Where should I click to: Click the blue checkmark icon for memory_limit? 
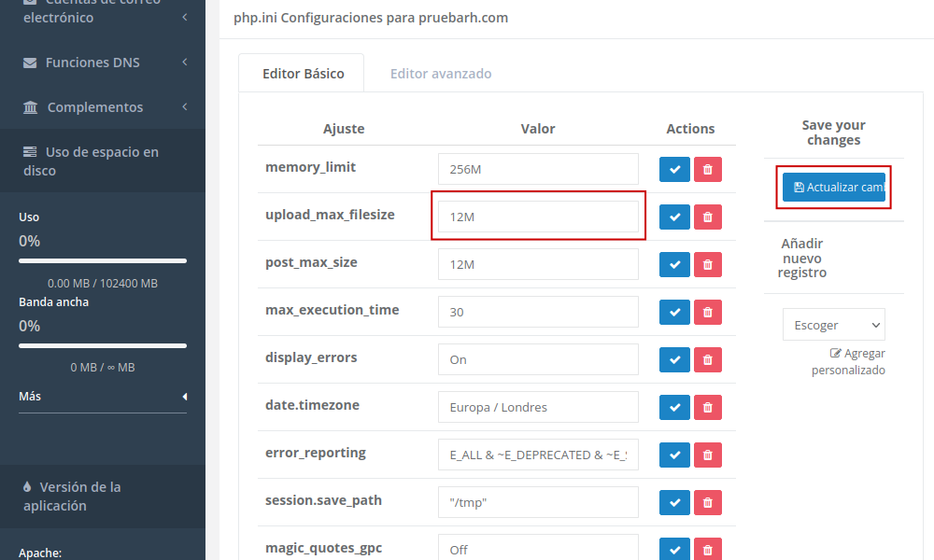coord(674,169)
